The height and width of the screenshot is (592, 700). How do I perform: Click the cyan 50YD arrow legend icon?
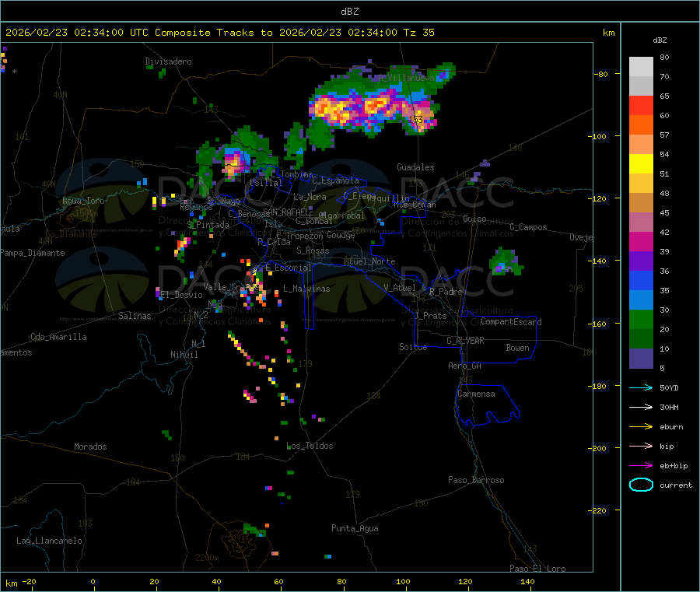pos(641,387)
